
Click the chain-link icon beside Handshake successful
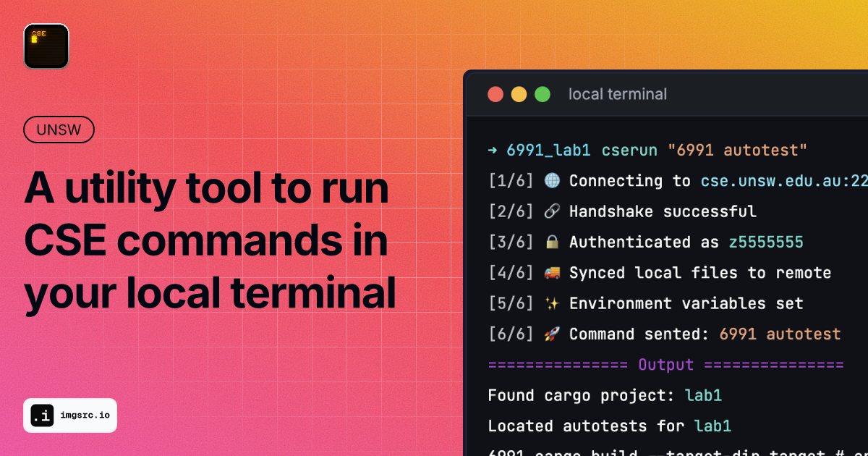551,211
